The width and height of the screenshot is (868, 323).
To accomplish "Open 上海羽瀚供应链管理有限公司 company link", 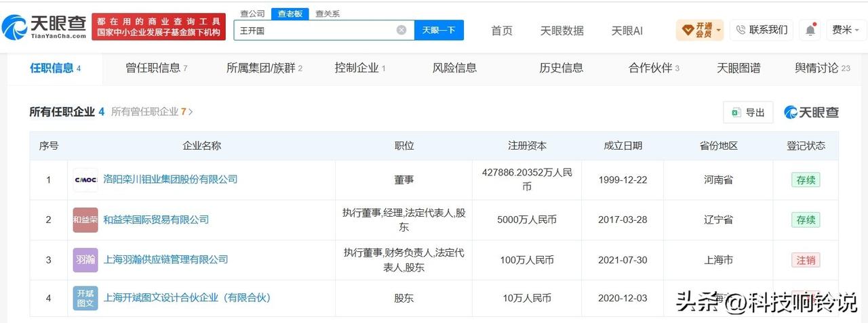I will tap(165, 259).
